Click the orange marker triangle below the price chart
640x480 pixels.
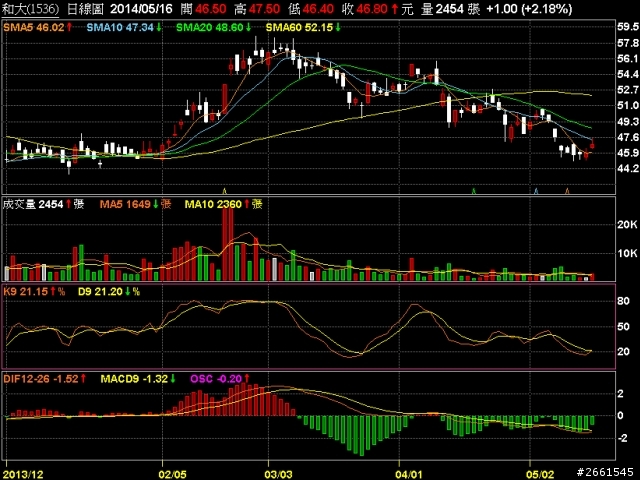click(567, 191)
